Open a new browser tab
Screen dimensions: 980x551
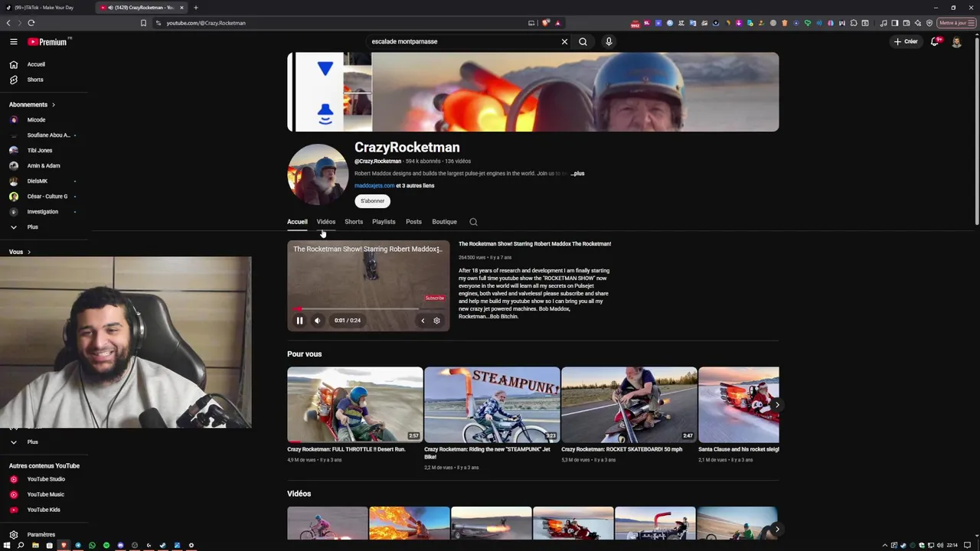(195, 8)
